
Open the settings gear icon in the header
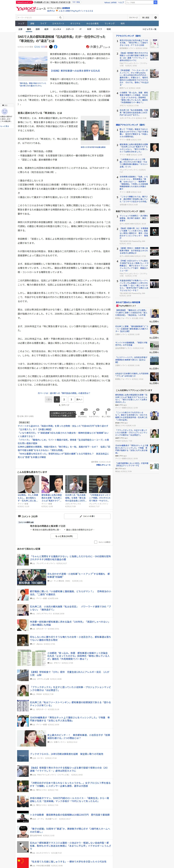click(x=155, y=18)
